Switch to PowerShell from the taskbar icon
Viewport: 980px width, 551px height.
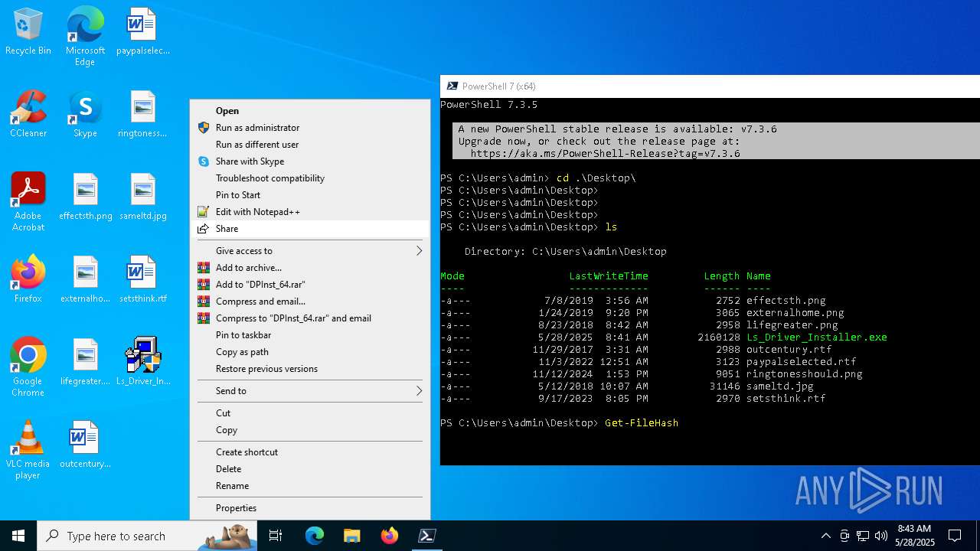pyautogui.click(x=427, y=536)
